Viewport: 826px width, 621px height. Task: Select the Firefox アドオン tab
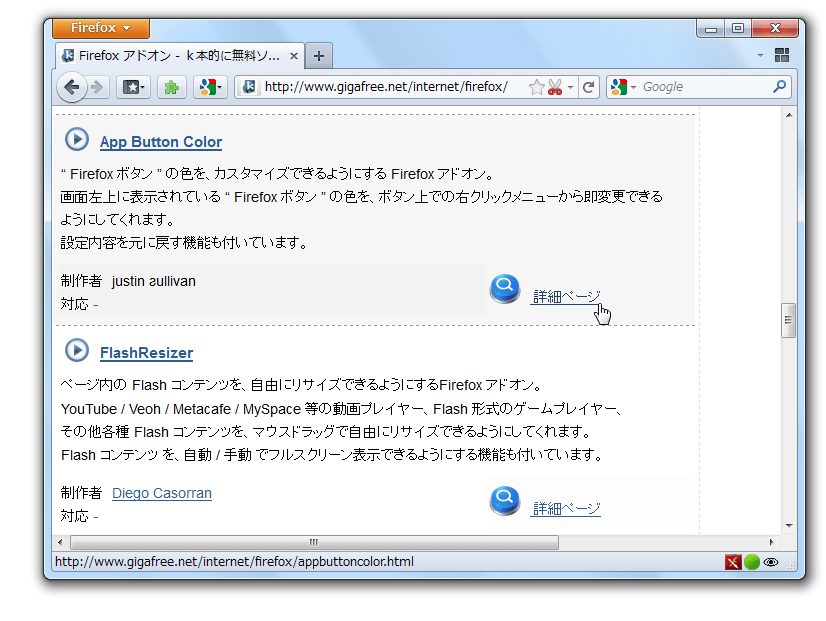(179, 56)
